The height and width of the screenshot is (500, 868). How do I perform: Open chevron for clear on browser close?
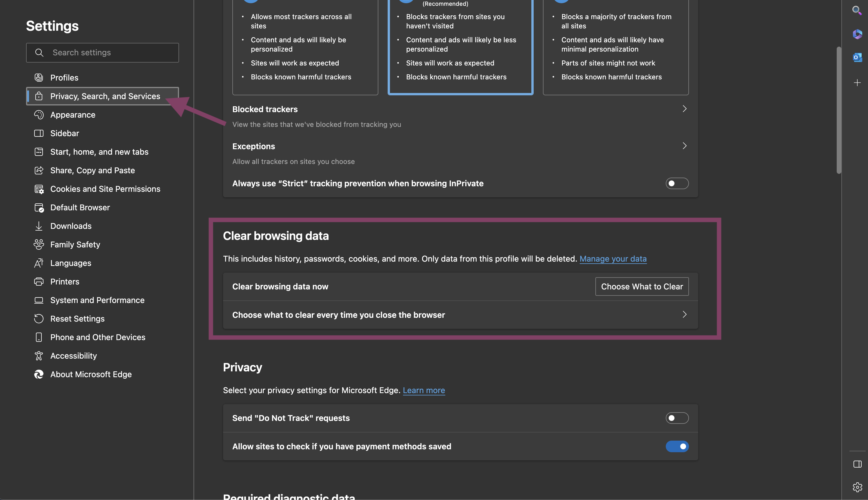coord(684,315)
